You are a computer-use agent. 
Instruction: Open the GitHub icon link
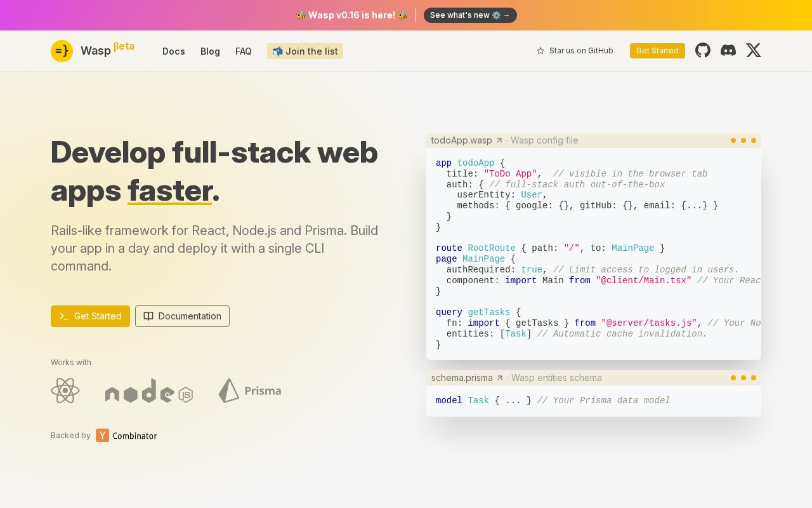coord(703,50)
